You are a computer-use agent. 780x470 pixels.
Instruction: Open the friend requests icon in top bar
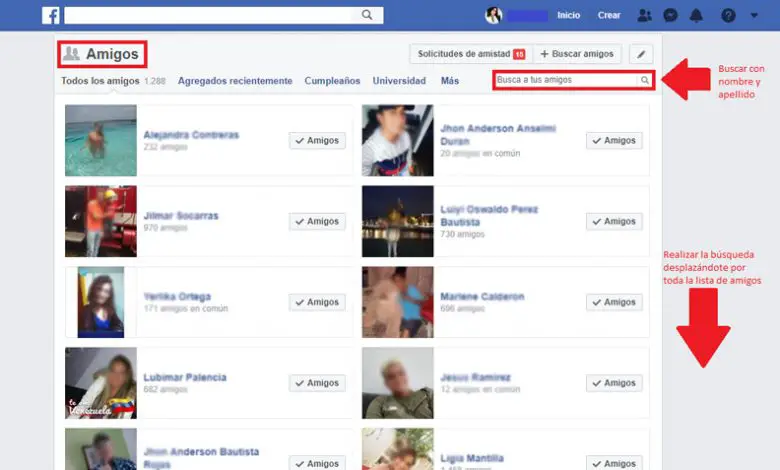644,15
